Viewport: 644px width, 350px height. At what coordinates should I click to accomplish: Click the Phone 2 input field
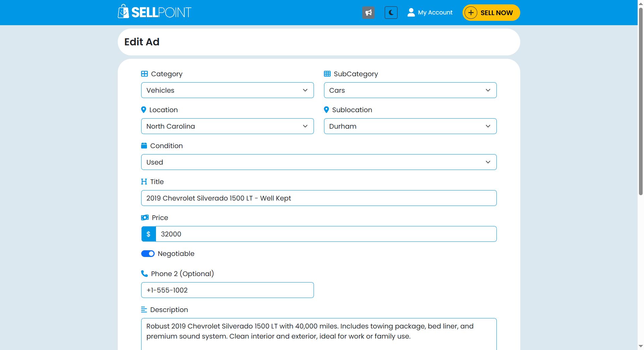coord(227,290)
